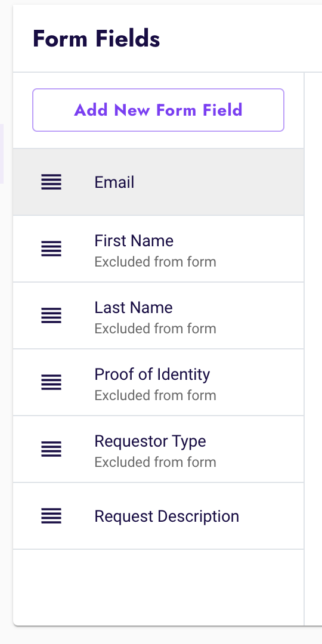The image size is (322, 644).
Task: Open the Proof of Identity field
Action: click(159, 382)
